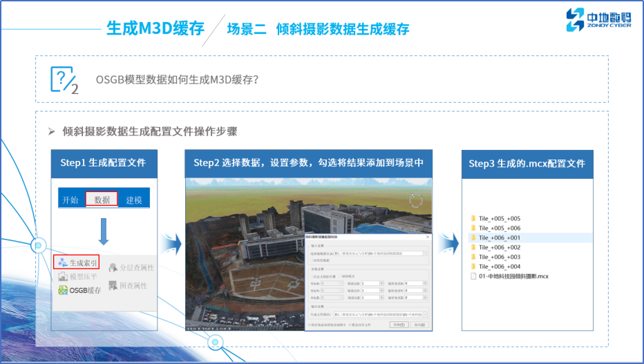This screenshot has height=364, width=644.
Task: Select the 01-中地科技园倾斜摄影.mcx file icon
Action: [x=473, y=276]
